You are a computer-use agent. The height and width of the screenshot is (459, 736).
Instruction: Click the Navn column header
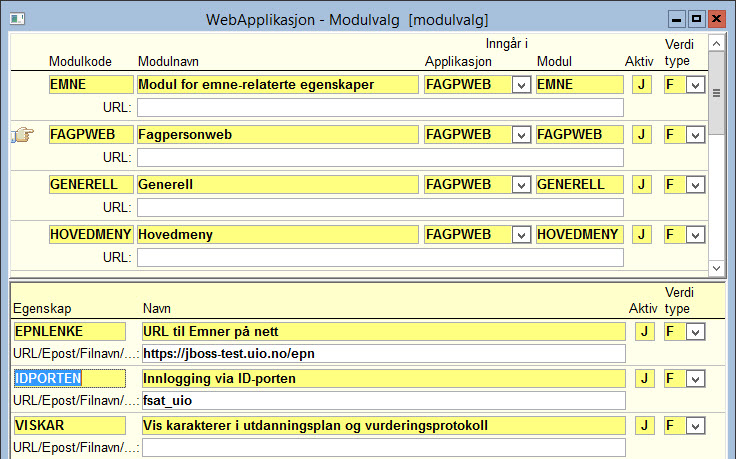click(x=157, y=309)
